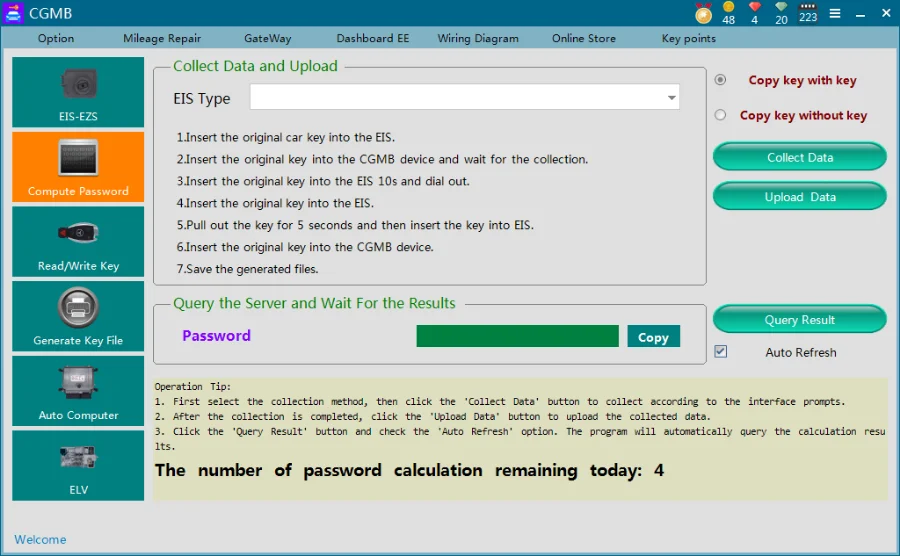The width and height of the screenshot is (900, 556).
Task: Click the CGMB app logo icon
Action: [x=13, y=13]
